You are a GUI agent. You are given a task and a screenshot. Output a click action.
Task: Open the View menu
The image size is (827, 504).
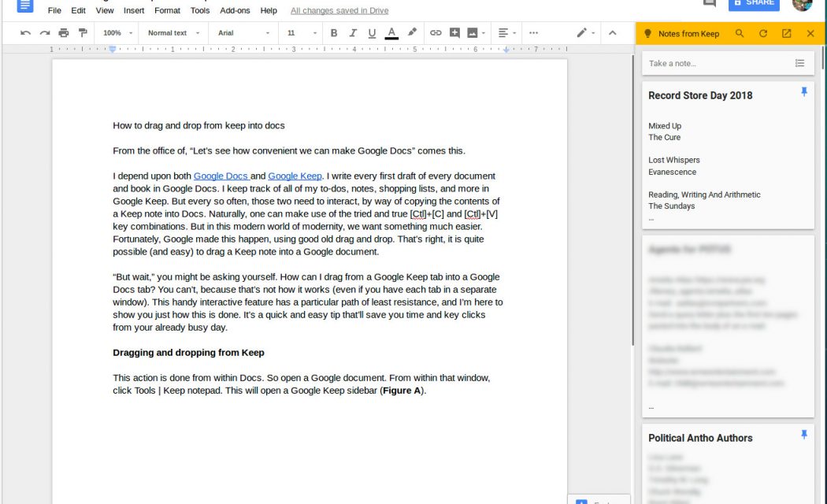pyautogui.click(x=105, y=10)
